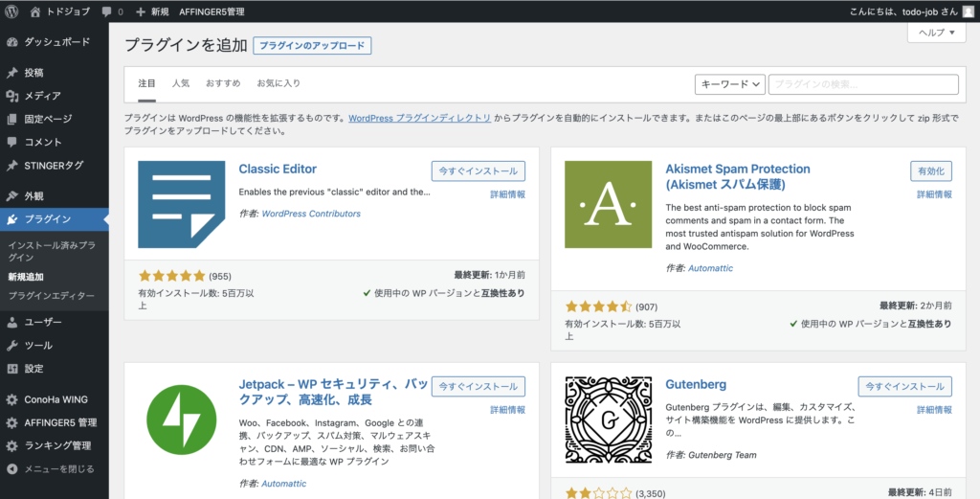Click the プラグインのアップロード button

(x=313, y=46)
